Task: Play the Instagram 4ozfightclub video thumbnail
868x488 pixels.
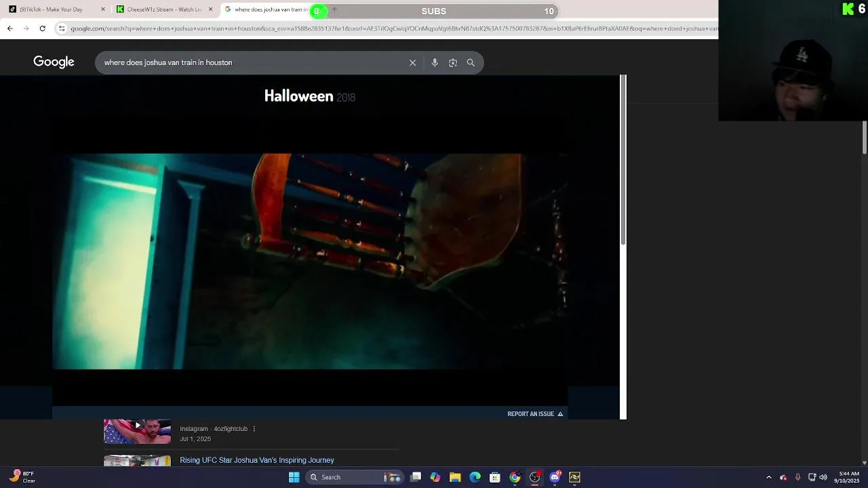Action: (137, 431)
